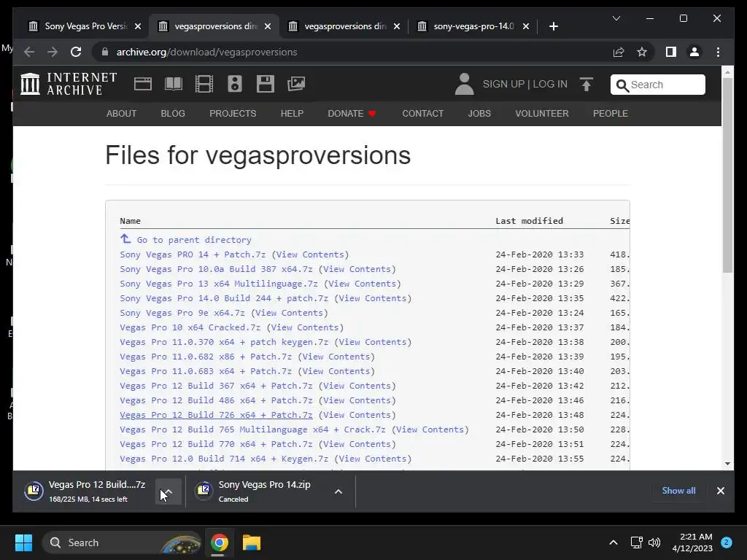Image resolution: width=747 pixels, height=560 pixels.
Task: Open the PEOPLE menu item
Action: point(611,113)
